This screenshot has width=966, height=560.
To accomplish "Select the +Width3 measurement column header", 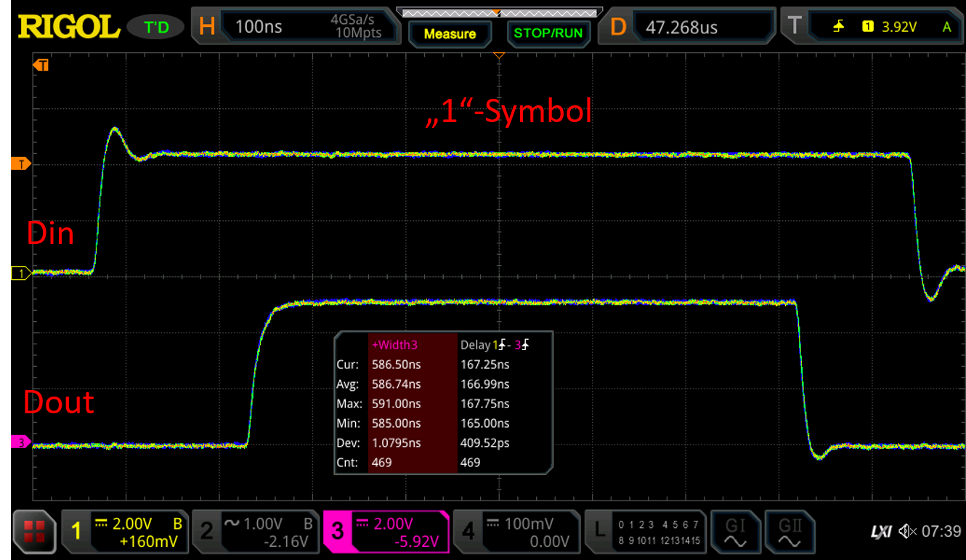I will pyautogui.click(x=395, y=344).
